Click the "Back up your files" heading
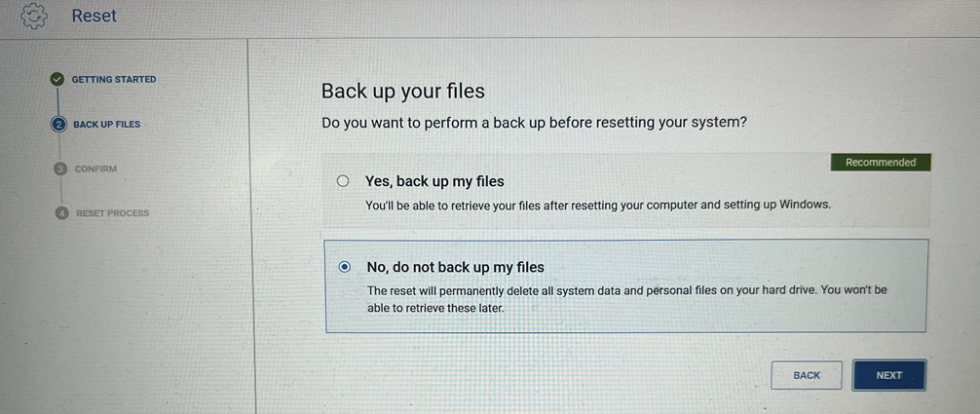This screenshot has width=980, height=414. pos(403,92)
